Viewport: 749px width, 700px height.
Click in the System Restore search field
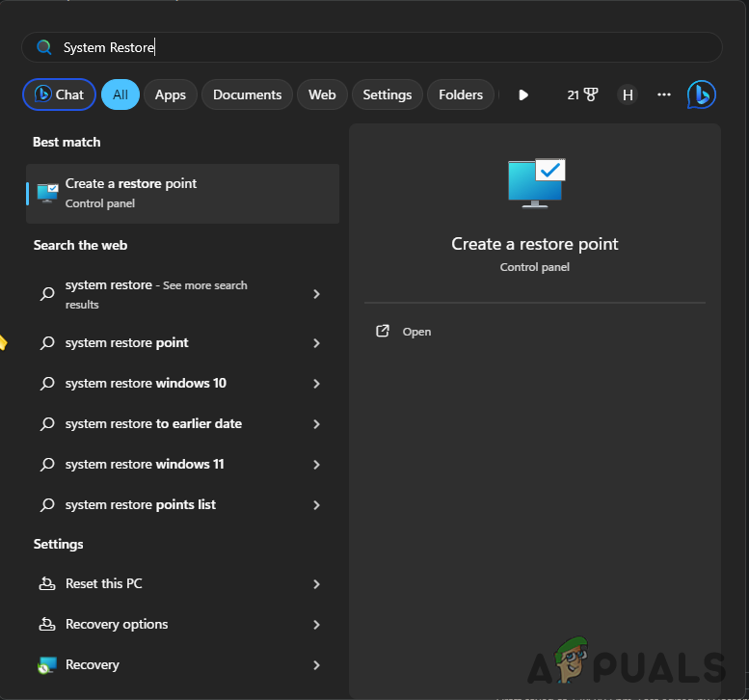pyautogui.click(x=372, y=47)
